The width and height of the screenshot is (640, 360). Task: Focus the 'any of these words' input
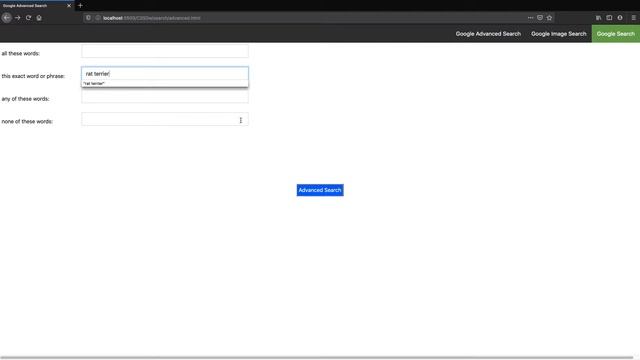[165, 96]
